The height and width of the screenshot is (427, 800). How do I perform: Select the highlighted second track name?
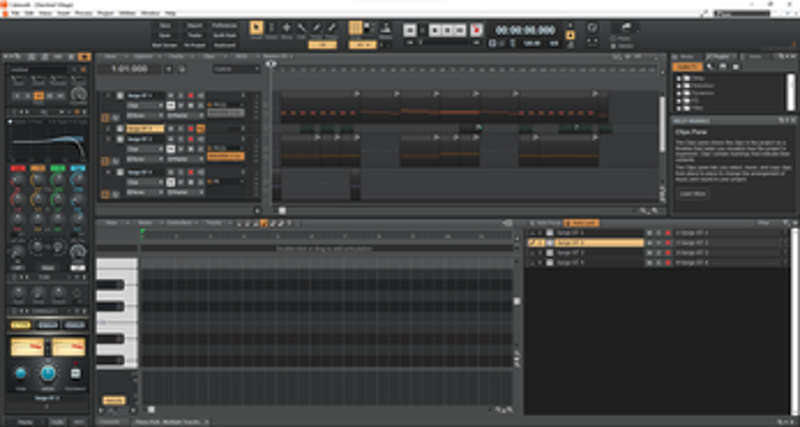[145, 129]
